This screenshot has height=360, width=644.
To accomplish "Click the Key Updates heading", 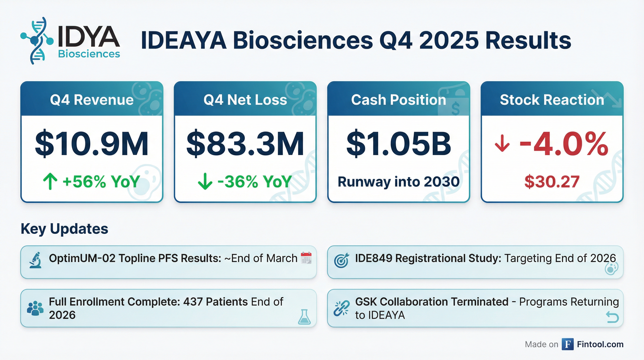I will pyautogui.click(x=65, y=229).
